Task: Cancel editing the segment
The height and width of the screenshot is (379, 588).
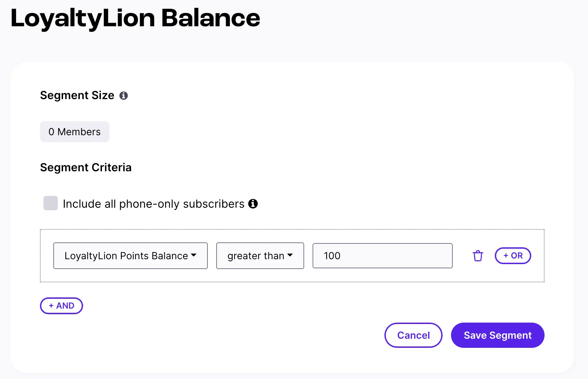Action: pyautogui.click(x=413, y=335)
